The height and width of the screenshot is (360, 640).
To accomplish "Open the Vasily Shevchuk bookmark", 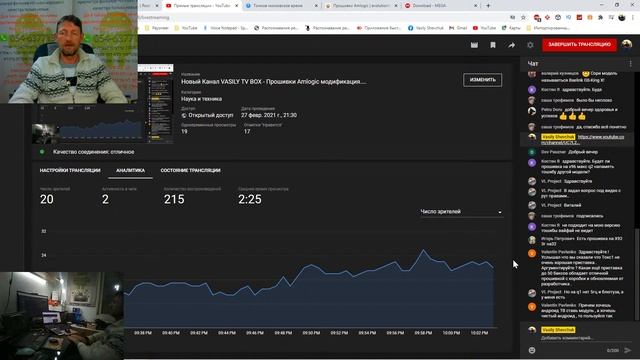I will pyautogui.click(x=425, y=28).
